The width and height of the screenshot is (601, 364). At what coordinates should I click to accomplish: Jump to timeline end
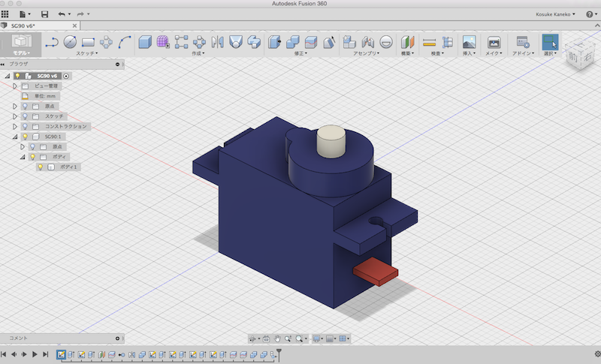click(x=46, y=354)
